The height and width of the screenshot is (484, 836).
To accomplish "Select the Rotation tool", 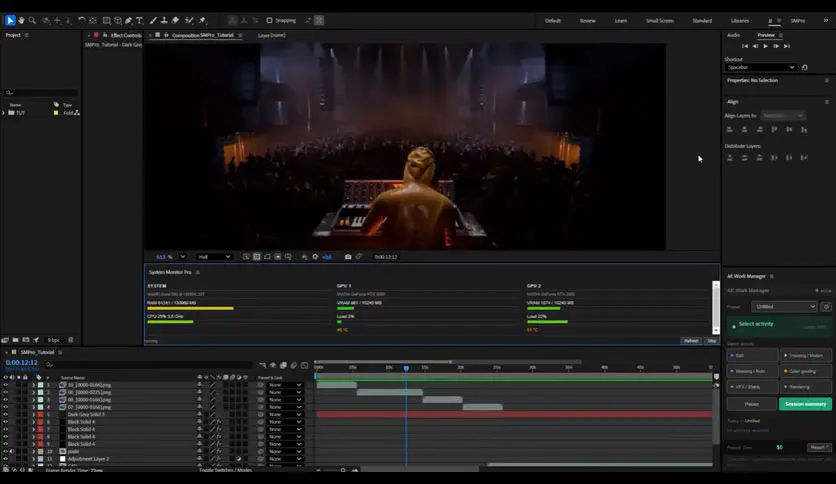I will tap(81, 20).
